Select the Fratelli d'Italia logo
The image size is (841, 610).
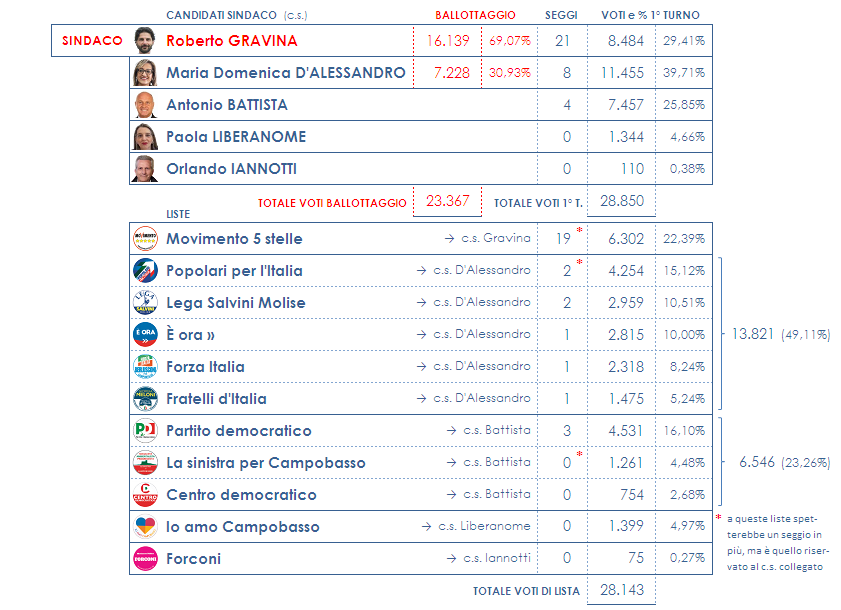145,399
